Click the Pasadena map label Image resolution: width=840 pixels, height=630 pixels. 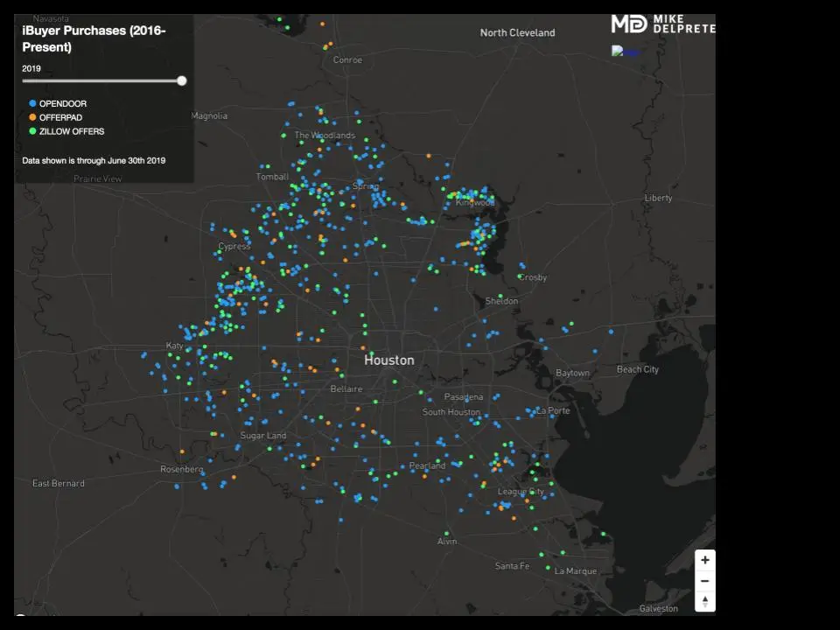[464, 397]
